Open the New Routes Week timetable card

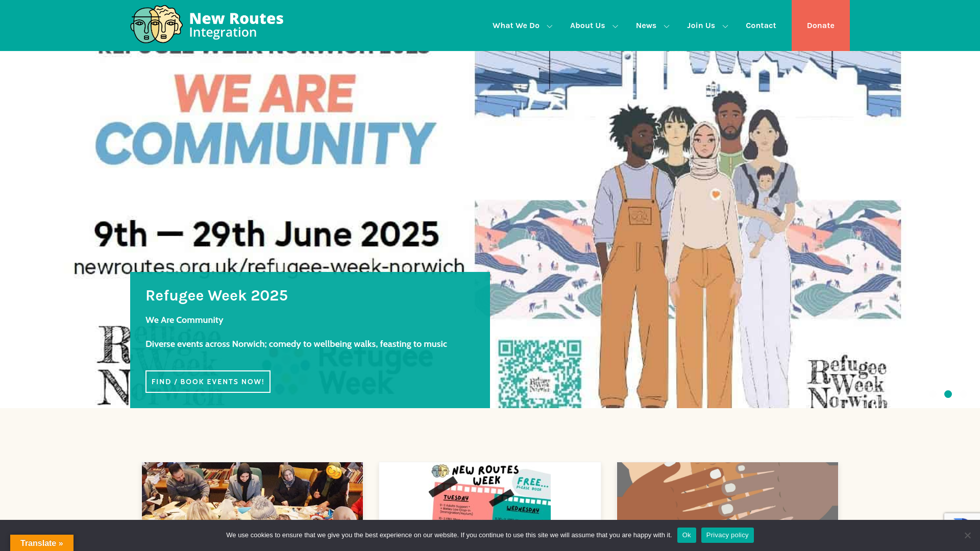[490, 491]
